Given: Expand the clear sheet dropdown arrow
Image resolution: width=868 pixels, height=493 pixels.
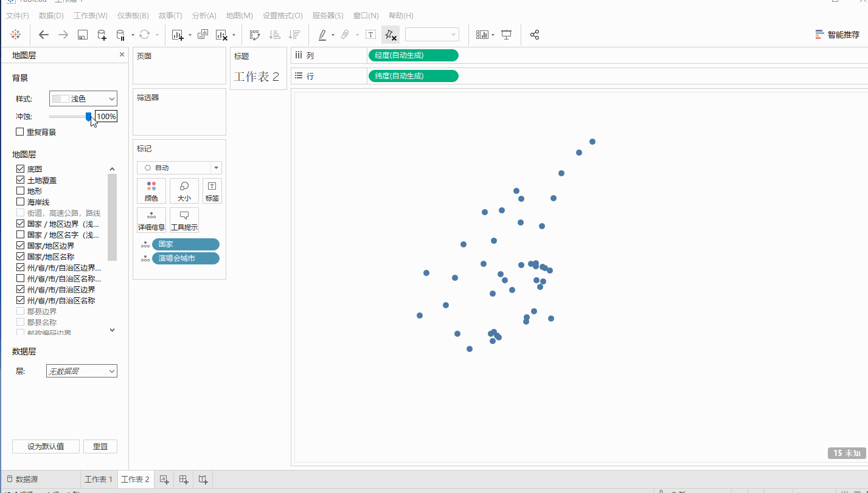Looking at the screenshot, I should [234, 35].
